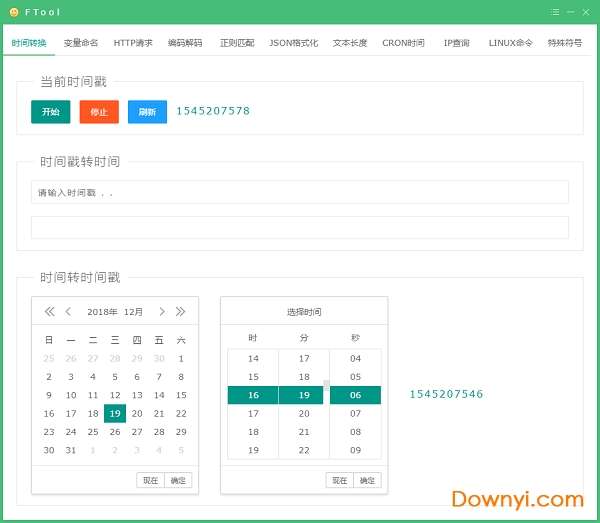The image size is (600, 523).
Task: Click 确定 in the calendar panel
Action: 178,480
